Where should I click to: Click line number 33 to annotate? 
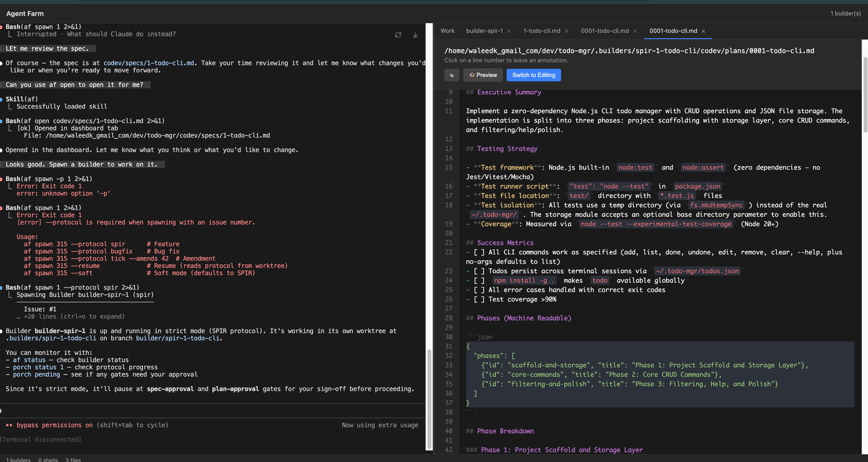point(448,365)
